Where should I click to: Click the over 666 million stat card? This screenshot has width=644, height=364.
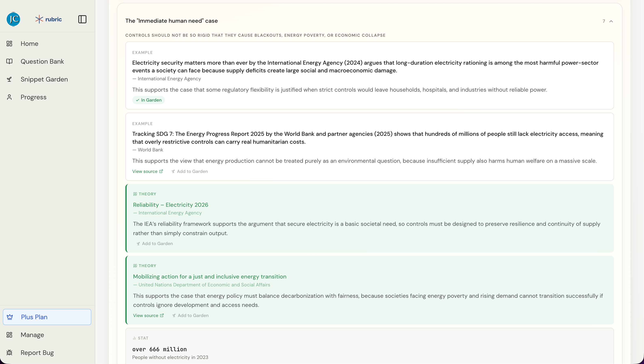[x=369, y=346]
